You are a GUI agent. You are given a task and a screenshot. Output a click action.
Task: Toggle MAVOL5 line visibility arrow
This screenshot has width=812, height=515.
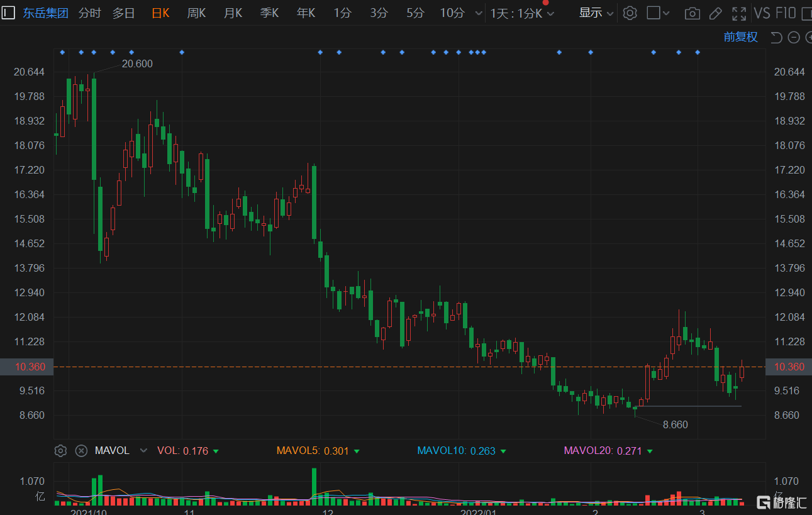click(x=357, y=451)
